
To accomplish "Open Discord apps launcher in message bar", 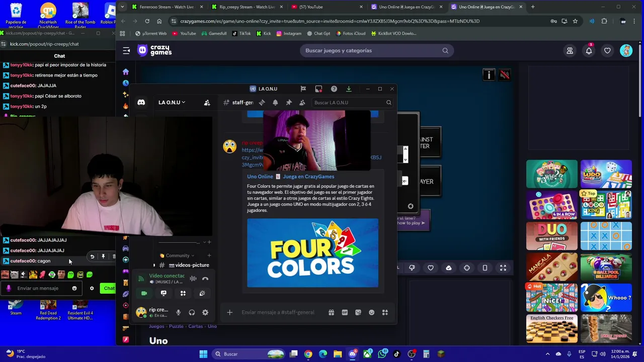I will point(385,312).
